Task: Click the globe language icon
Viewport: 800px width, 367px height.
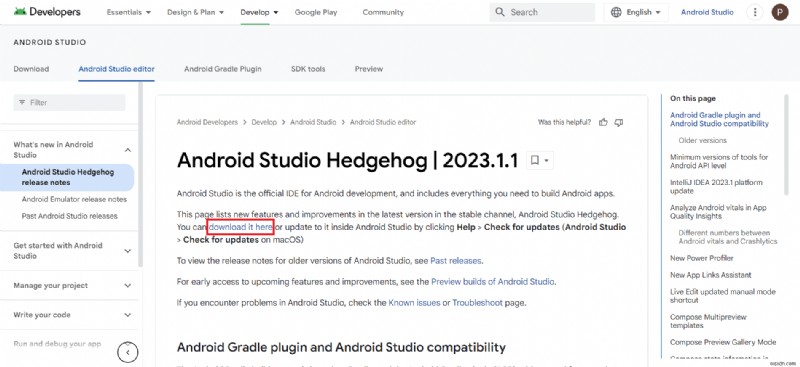Action: 616,12
